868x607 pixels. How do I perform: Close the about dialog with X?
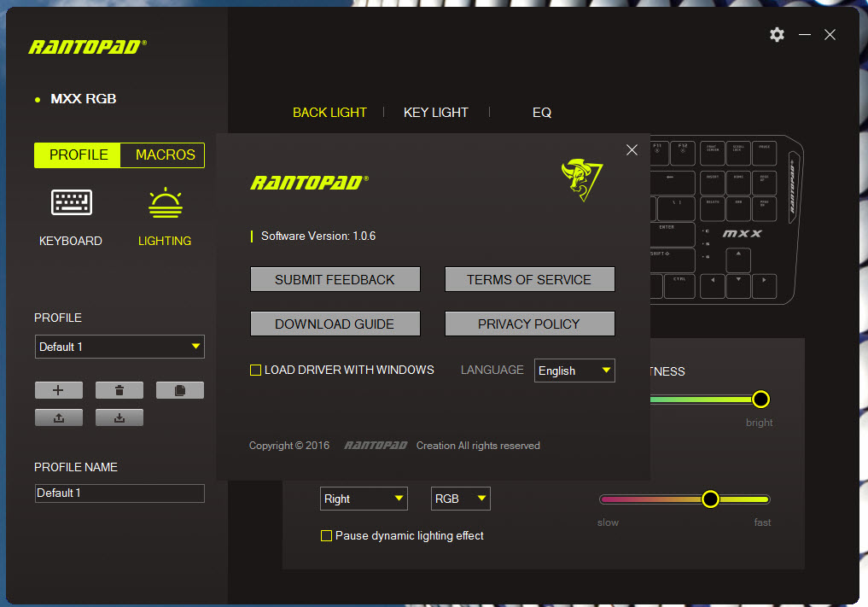(x=632, y=150)
